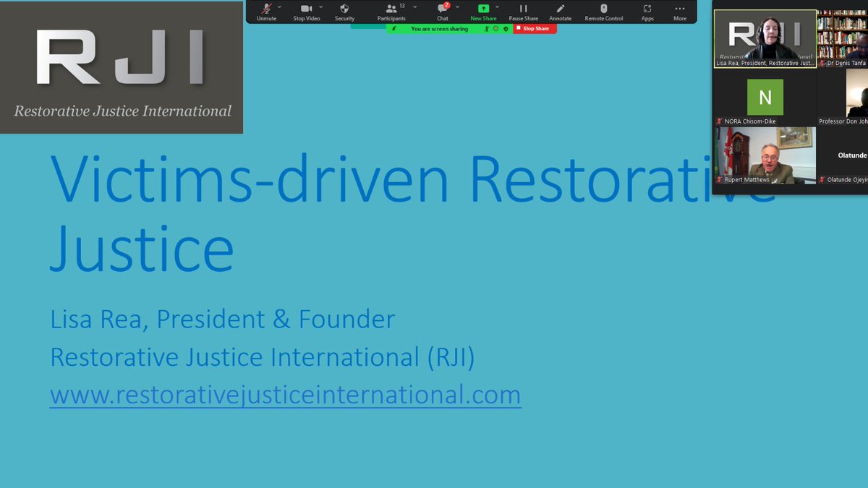Image resolution: width=868 pixels, height=488 pixels.
Task: Open audio options arrow next to Unmute
Action: [279, 6]
